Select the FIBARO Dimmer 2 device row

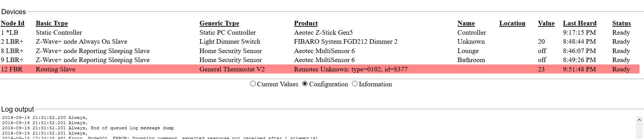pos(320,42)
